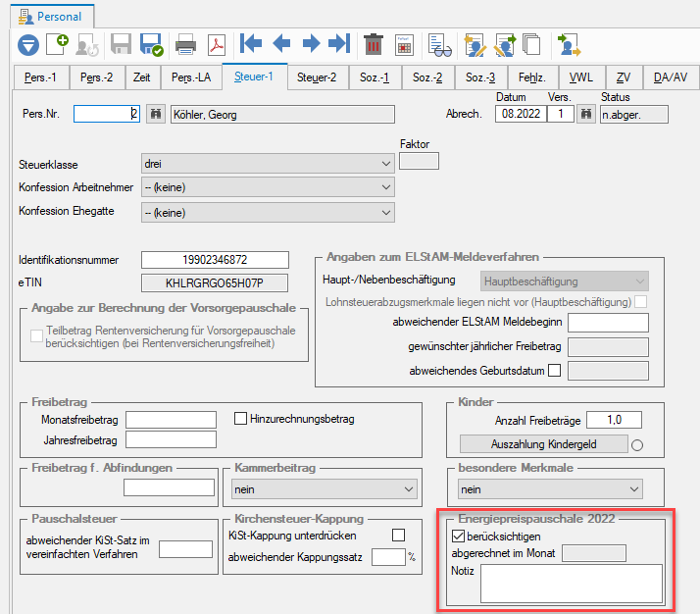This screenshot has height=614, width=700.
Task: Enable the Hinzurechnungsbetrag checkbox
Action: click(x=240, y=418)
